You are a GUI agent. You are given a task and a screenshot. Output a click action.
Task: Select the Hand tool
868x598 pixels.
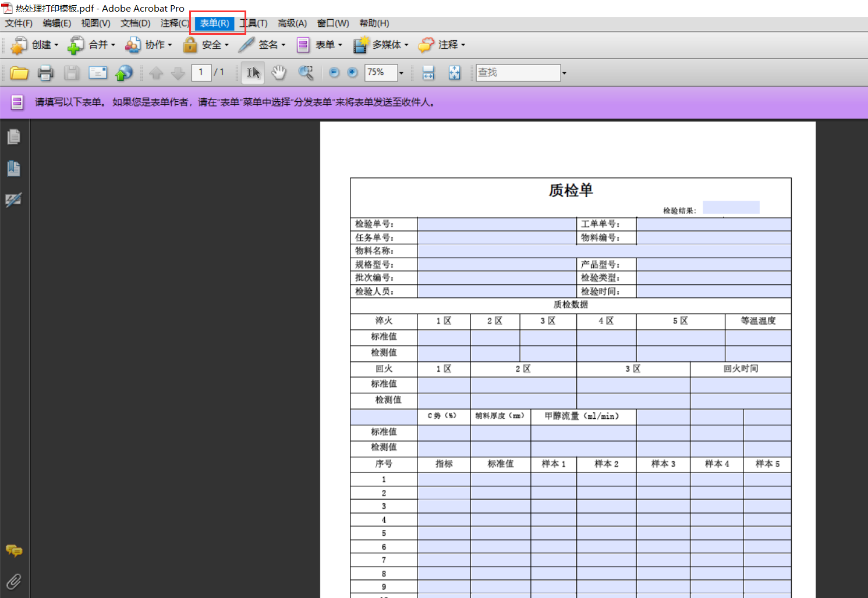pyautogui.click(x=279, y=72)
